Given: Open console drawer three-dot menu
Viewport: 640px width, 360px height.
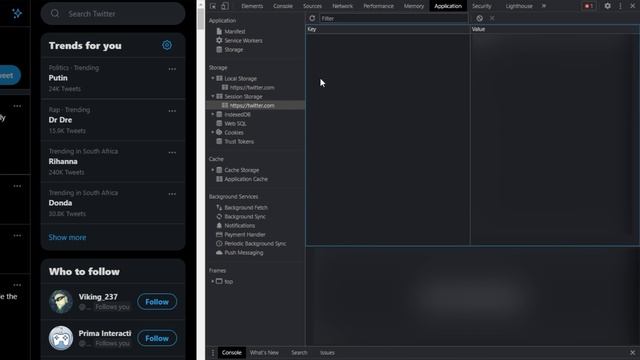Looking at the screenshot, I should click(x=213, y=353).
